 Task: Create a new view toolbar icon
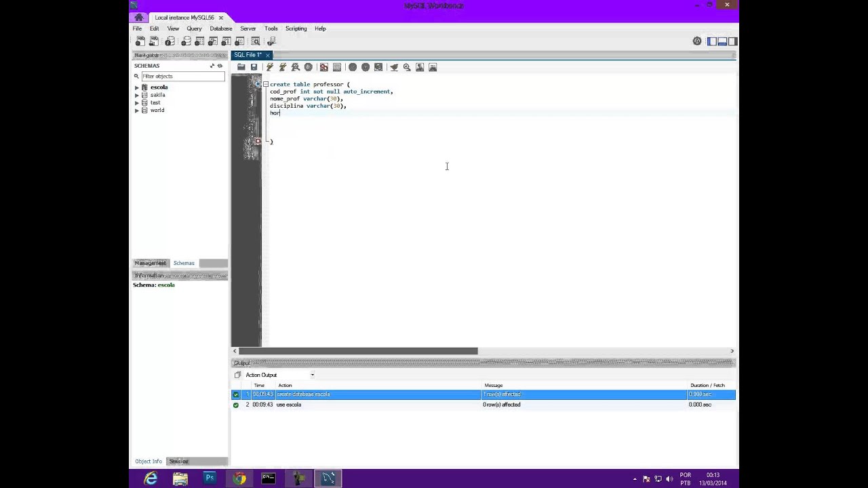(x=212, y=41)
